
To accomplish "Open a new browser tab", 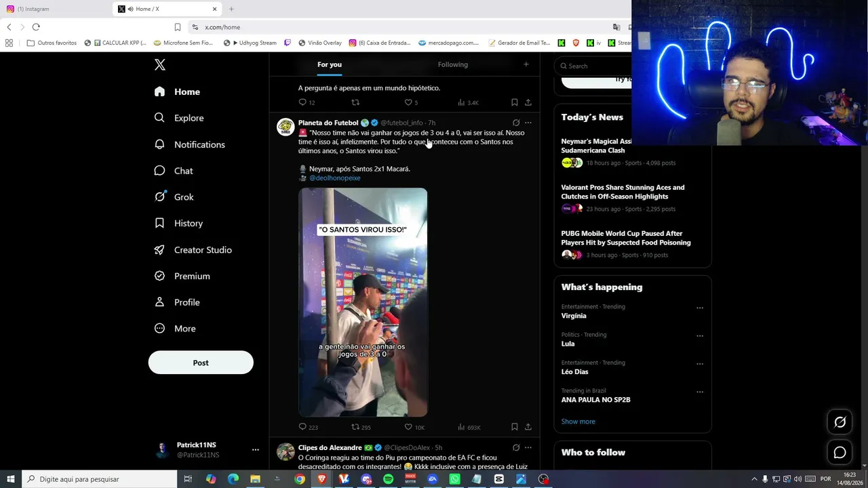I will click(231, 9).
